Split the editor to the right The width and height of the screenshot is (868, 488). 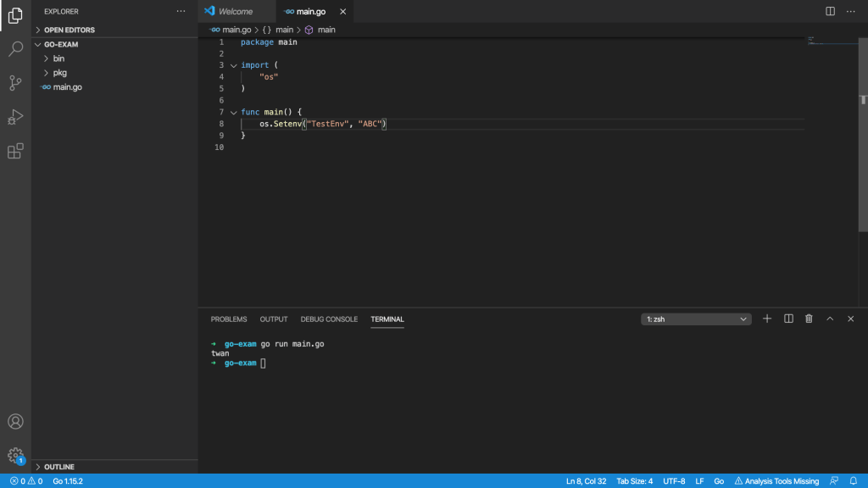tap(830, 11)
